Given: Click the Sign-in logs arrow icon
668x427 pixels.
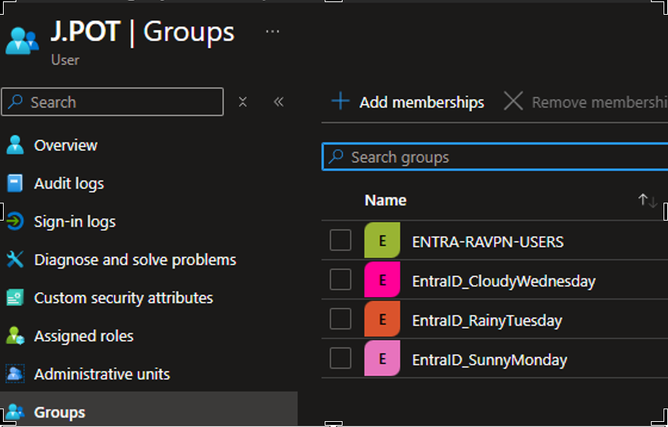Looking at the screenshot, I should coord(15,222).
